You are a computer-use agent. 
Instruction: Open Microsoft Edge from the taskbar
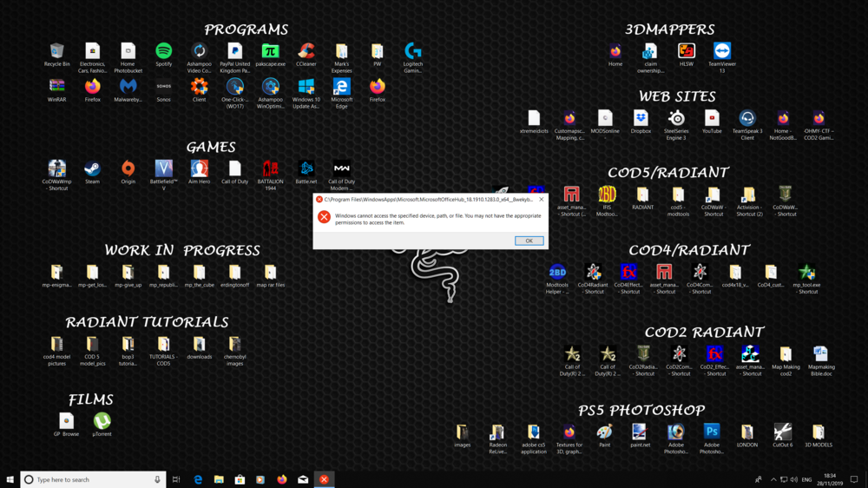coord(198,479)
